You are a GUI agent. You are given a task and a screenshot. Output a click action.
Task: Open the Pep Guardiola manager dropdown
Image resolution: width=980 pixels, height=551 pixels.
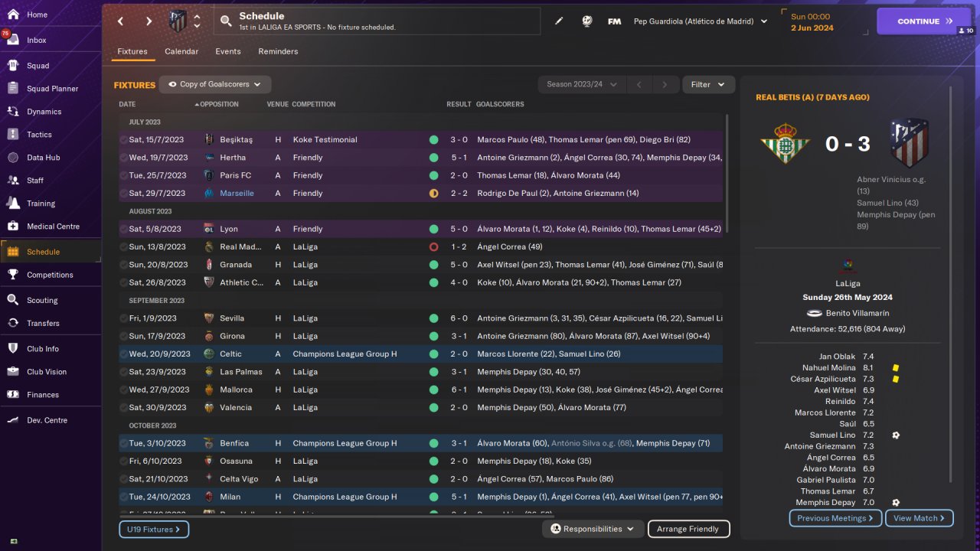click(x=700, y=21)
